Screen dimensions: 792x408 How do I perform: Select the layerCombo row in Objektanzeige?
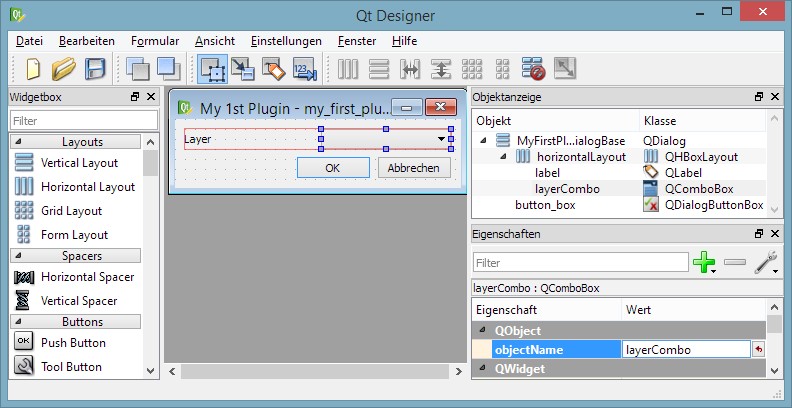(619, 189)
